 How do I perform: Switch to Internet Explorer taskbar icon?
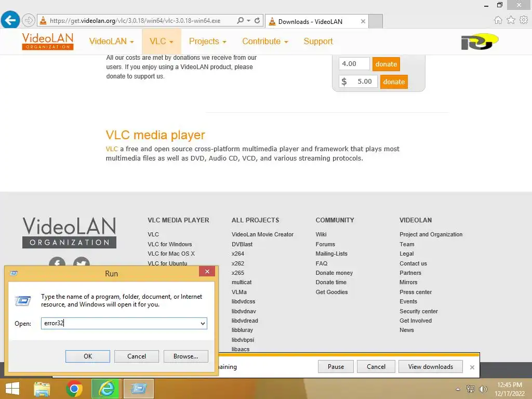tap(106, 389)
